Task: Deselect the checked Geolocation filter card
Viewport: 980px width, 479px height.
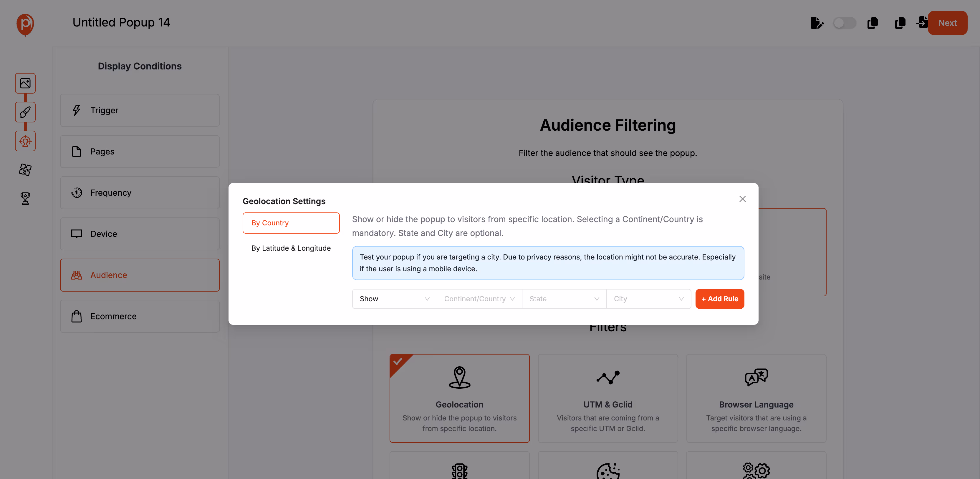Action: pyautogui.click(x=459, y=398)
